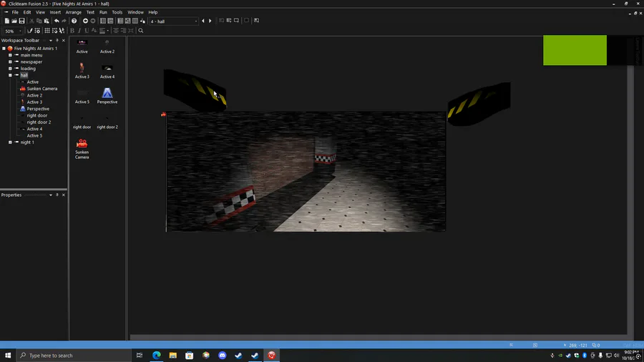Open the 50% zoom level dropdown
This screenshot has width=644, height=362.
pos(13,31)
